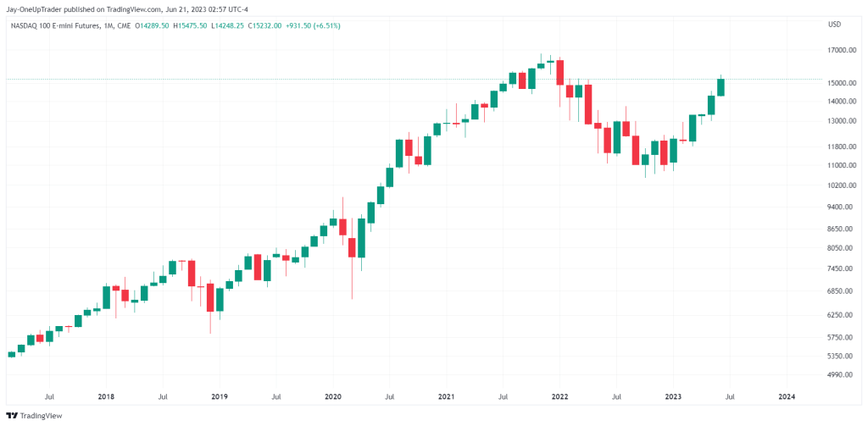
Task: Click the red March 2020 candle body
Action: (352, 247)
